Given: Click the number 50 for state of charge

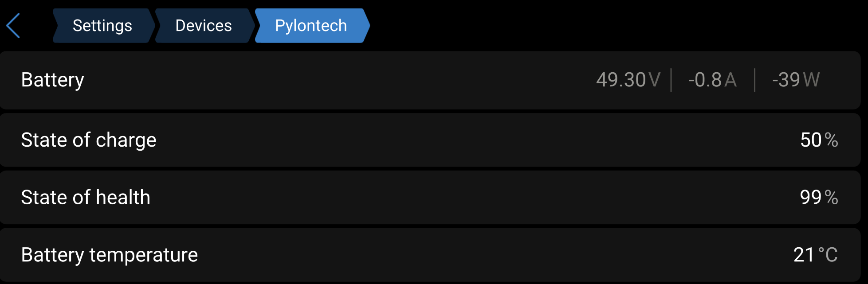Looking at the screenshot, I should 811,140.
